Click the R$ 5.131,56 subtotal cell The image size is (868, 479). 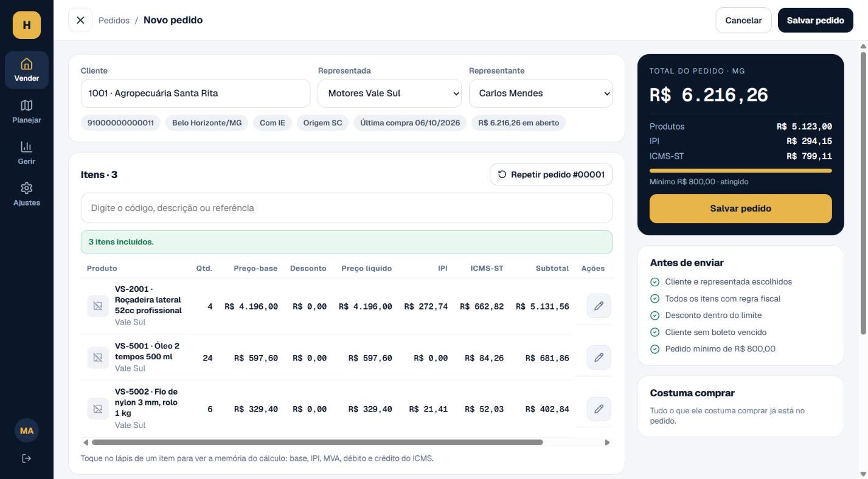click(543, 307)
